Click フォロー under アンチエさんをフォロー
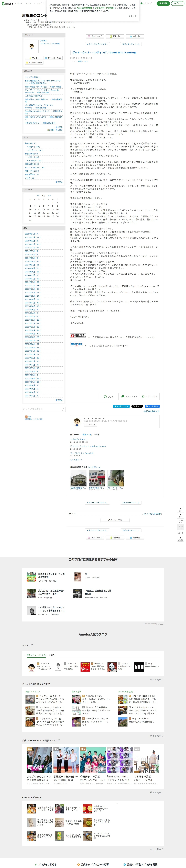 (91, 425)
